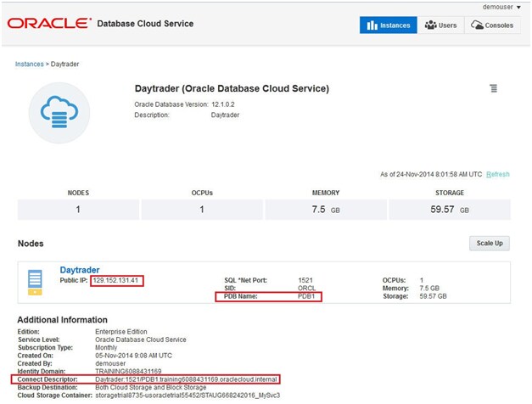Image resolution: width=532 pixels, height=404 pixels.
Task: Click the Daytrader breadcrumb text
Action: pos(64,65)
